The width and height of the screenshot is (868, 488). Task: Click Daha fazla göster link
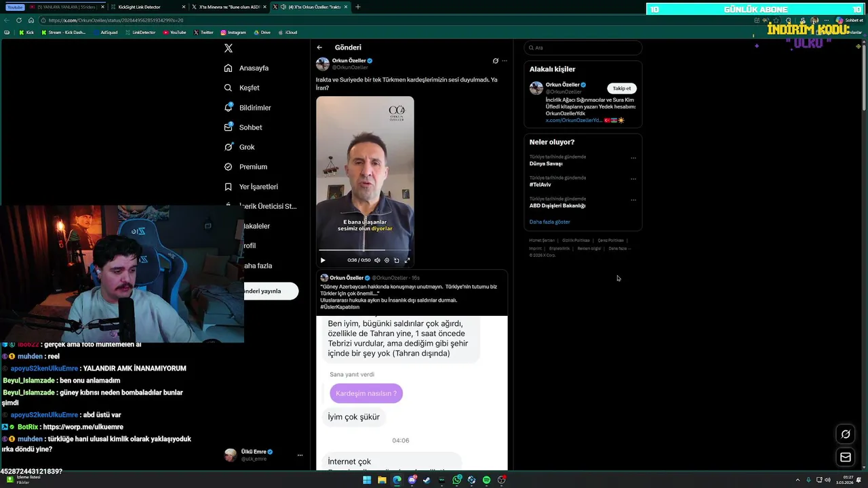tap(550, 222)
